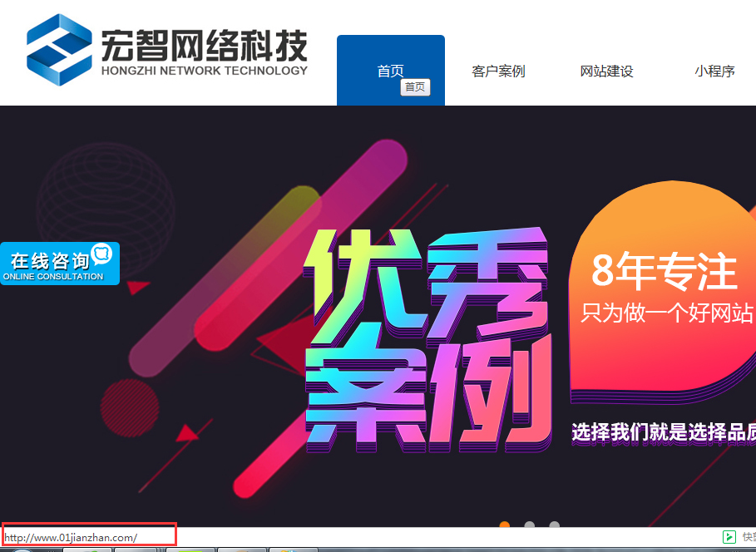Image resolution: width=756 pixels, height=552 pixels.
Task: Switch to the third carousel slide dot
Action: [554, 525]
